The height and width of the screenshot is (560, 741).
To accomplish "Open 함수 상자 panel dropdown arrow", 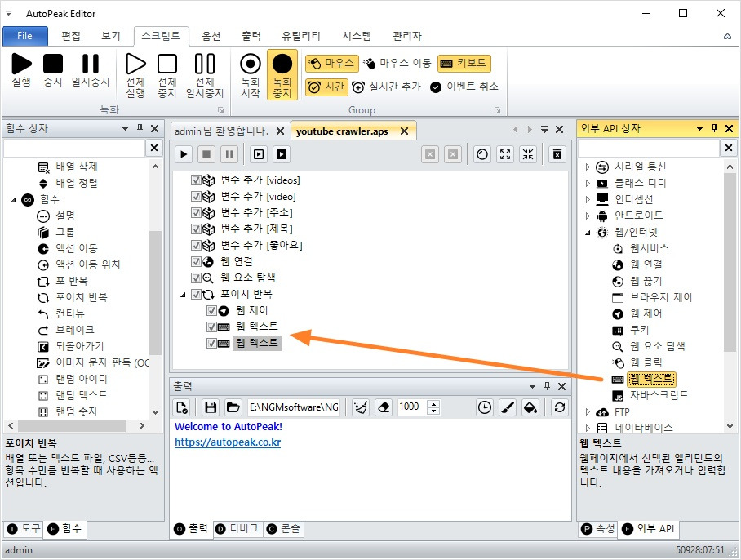I will (125, 128).
